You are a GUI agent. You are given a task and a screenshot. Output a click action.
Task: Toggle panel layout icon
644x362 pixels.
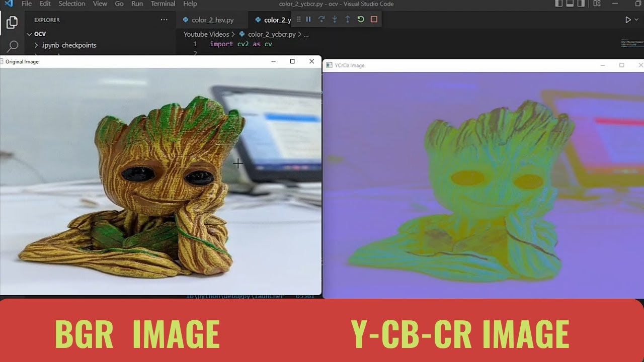pos(570,4)
